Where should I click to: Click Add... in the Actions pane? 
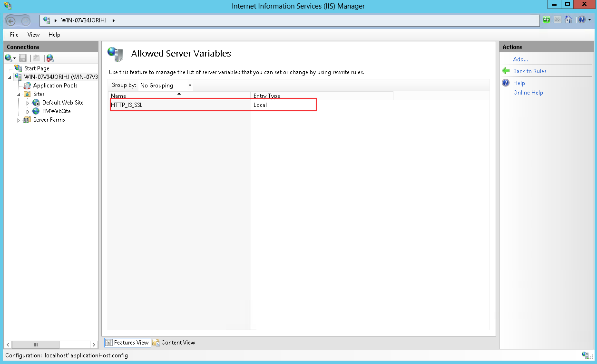point(520,59)
